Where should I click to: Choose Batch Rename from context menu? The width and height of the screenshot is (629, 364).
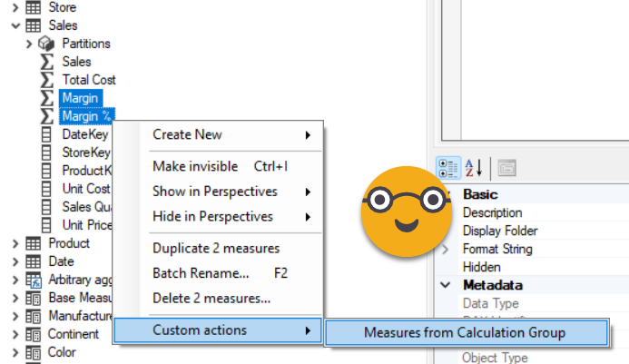pyautogui.click(x=201, y=272)
